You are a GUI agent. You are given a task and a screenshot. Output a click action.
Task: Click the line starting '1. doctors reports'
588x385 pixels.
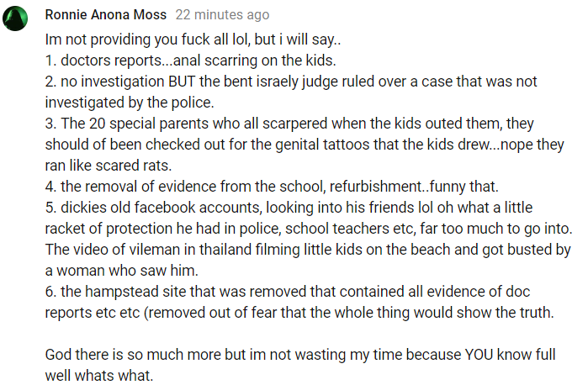click(190, 61)
